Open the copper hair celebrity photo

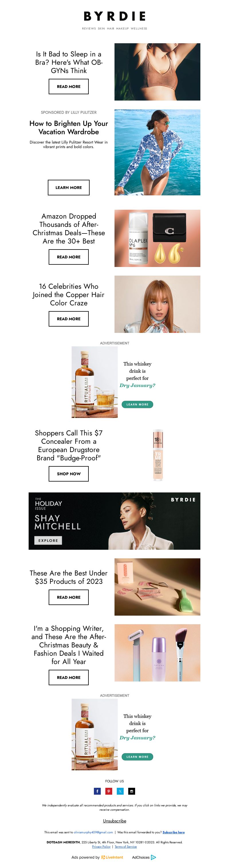coord(157,304)
